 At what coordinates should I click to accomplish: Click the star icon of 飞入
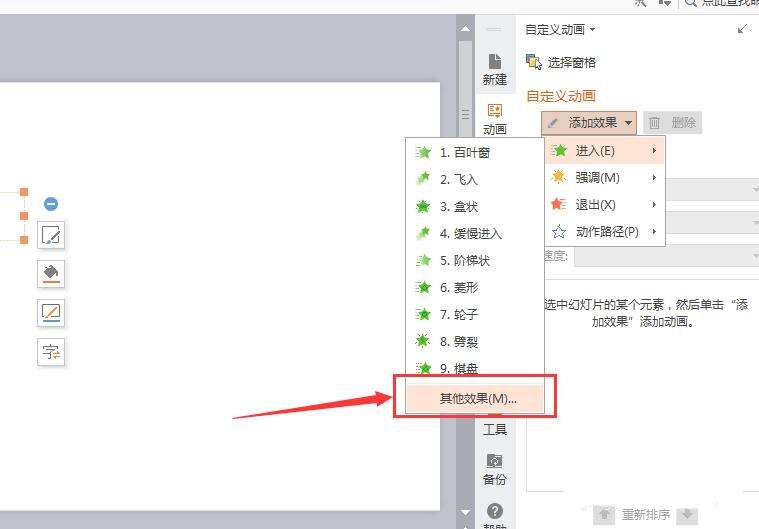423,179
